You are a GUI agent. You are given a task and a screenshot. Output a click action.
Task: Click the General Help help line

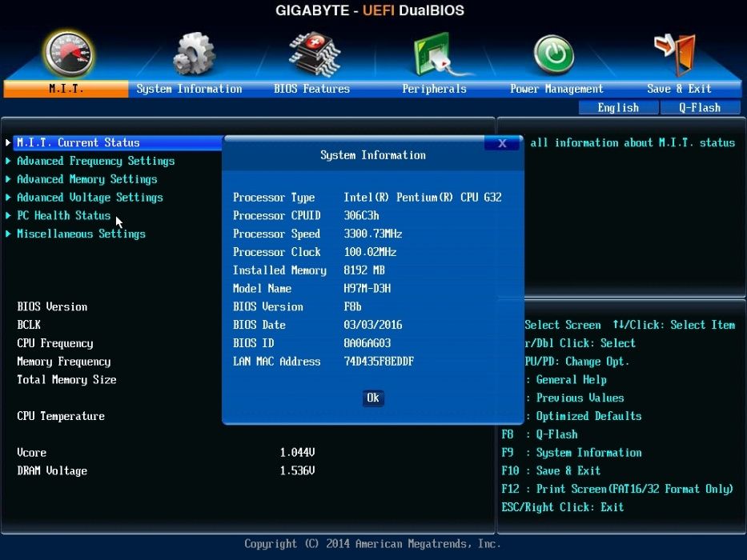coord(568,379)
